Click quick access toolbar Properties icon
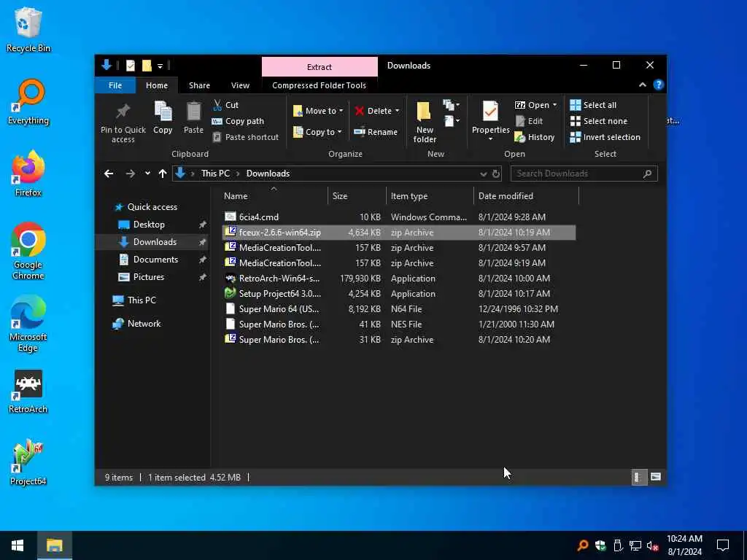 (x=130, y=66)
